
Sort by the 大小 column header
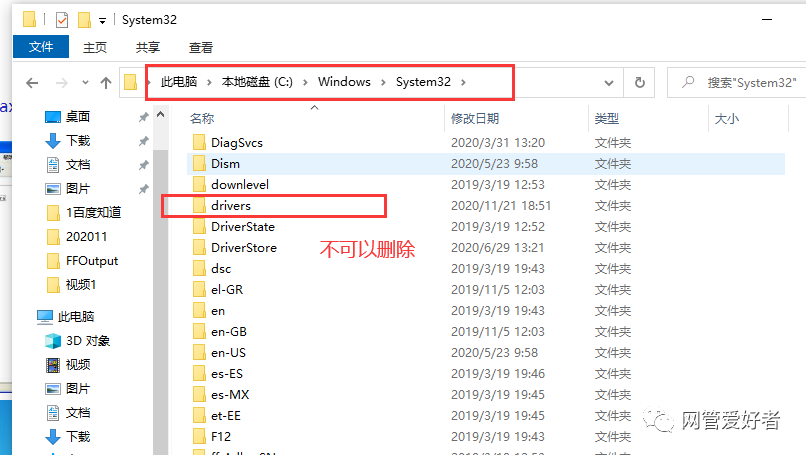click(727, 119)
